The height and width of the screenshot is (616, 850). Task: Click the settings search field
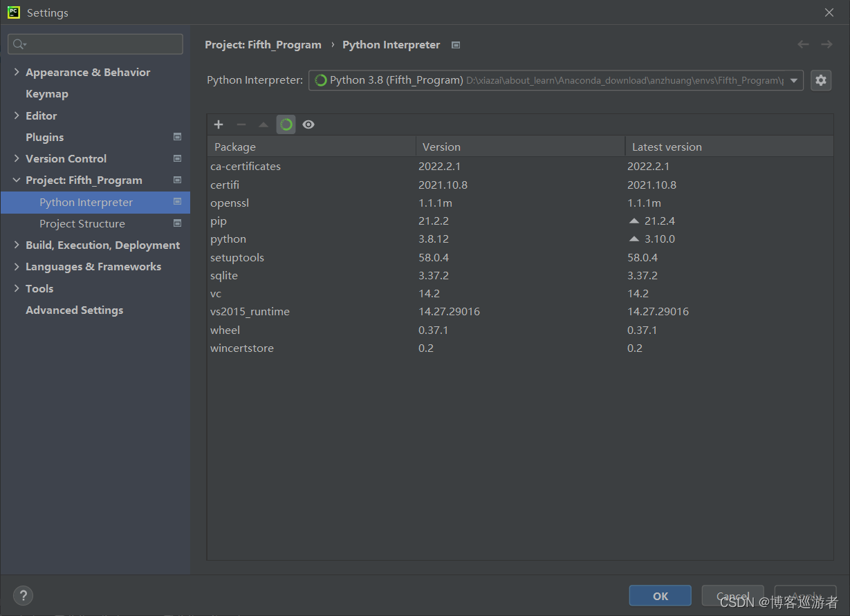click(x=95, y=44)
